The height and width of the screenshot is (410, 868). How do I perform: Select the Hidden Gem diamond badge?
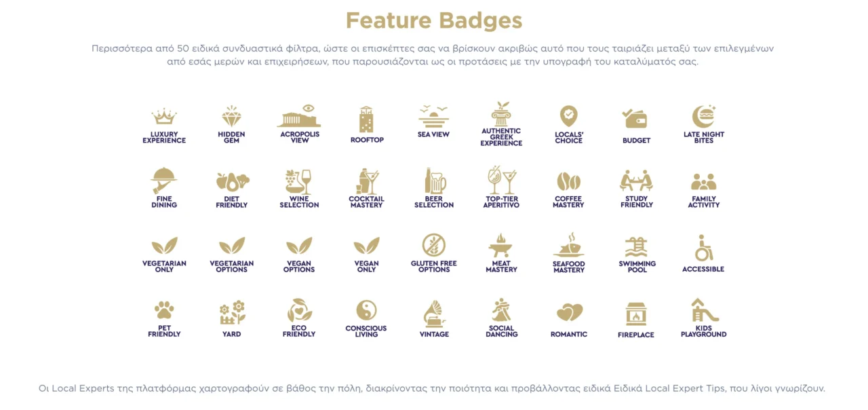point(231,116)
